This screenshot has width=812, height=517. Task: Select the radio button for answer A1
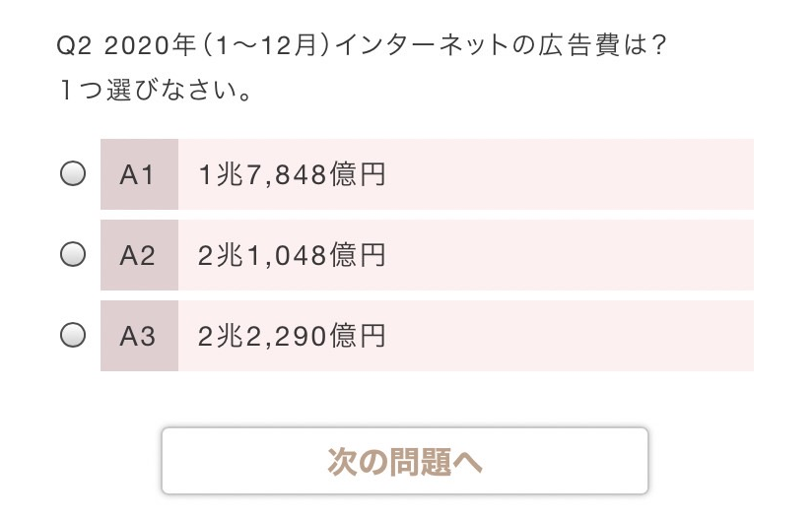click(73, 174)
